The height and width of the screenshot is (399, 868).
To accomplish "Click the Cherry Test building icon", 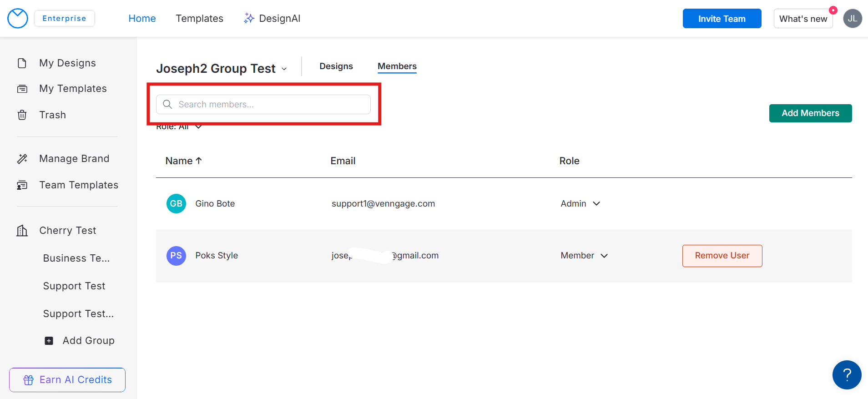I will 22,231.
